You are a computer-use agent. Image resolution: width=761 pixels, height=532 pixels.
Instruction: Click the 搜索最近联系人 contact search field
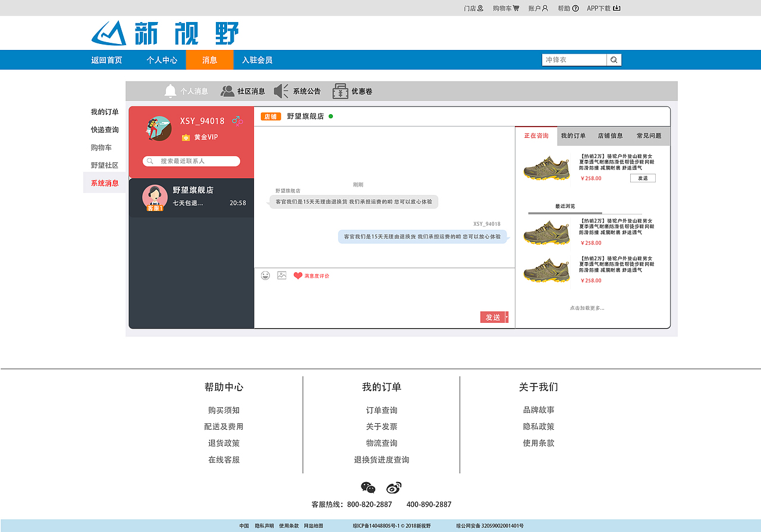[191, 161]
